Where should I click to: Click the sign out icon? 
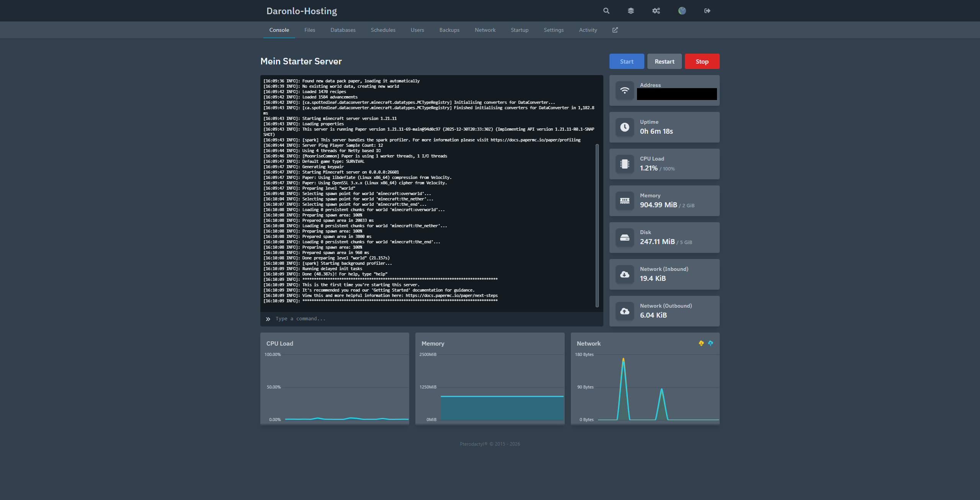[707, 11]
